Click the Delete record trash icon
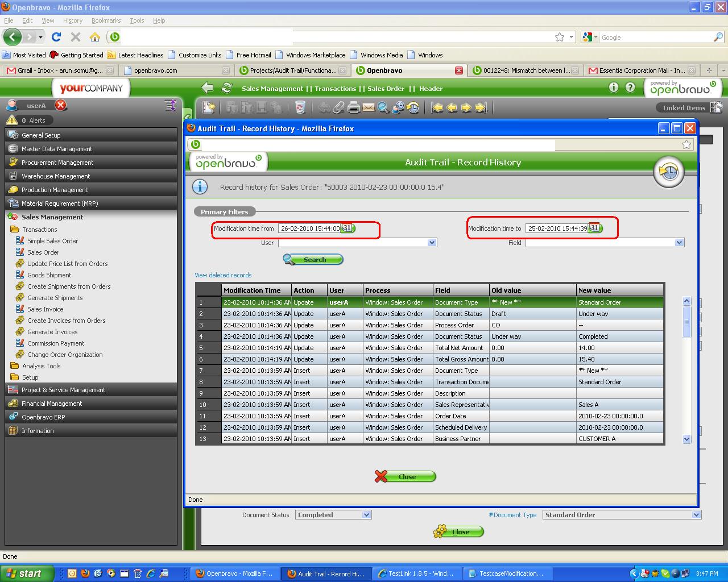Screen dimensions: 728x582 300,107
